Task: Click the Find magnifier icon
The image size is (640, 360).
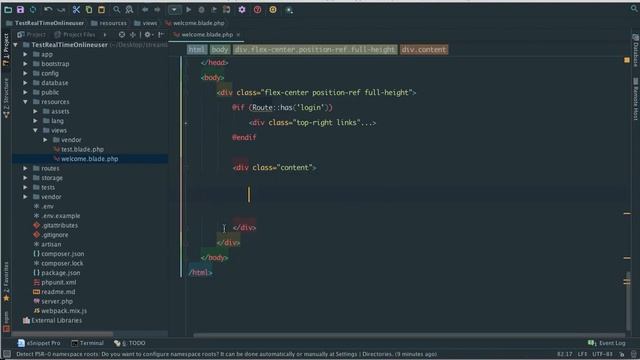Action: coord(117,9)
